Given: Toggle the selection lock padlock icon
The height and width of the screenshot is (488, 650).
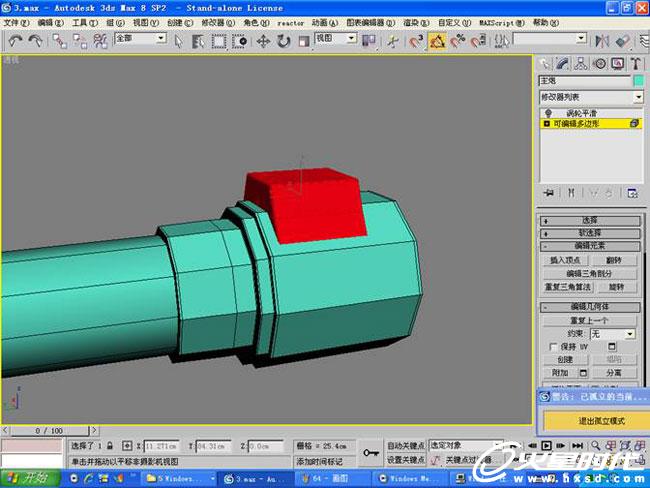Looking at the screenshot, I should tap(110, 446).
